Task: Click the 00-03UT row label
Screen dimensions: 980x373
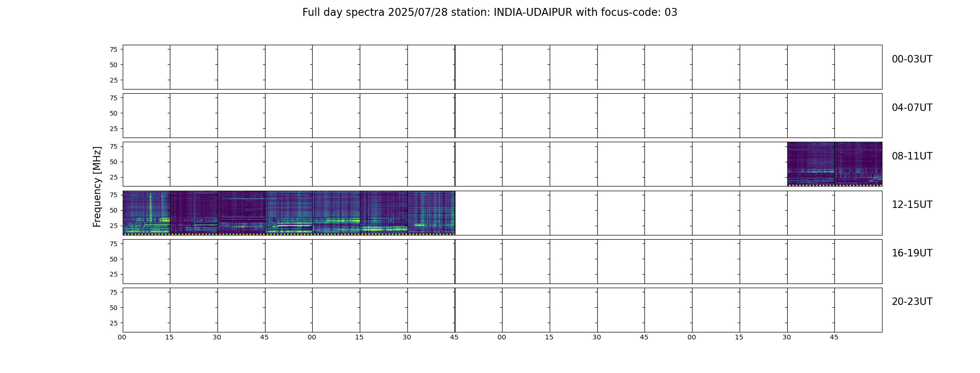Action: coord(912,59)
